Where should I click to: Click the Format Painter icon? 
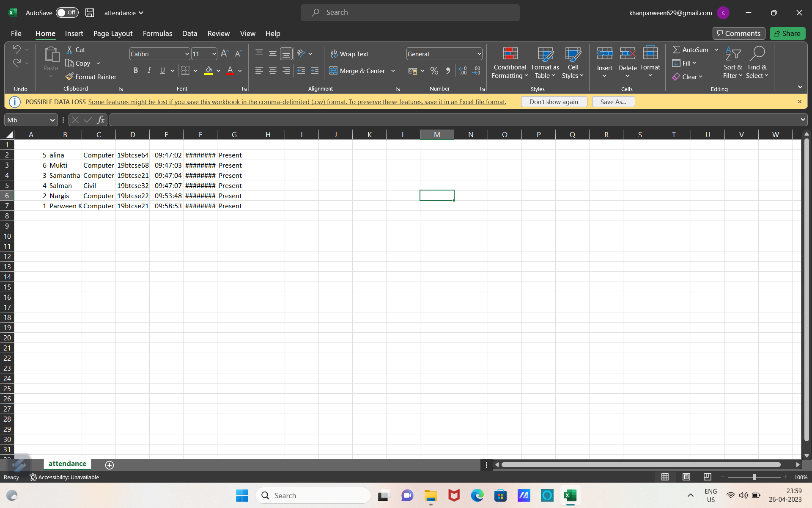click(x=70, y=77)
